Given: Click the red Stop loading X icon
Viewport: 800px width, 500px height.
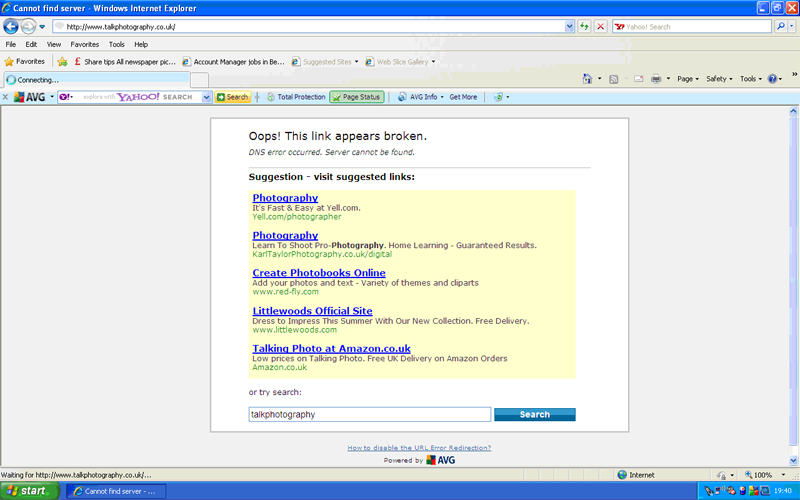Looking at the screenshot, I should click(x=601, y=27).
